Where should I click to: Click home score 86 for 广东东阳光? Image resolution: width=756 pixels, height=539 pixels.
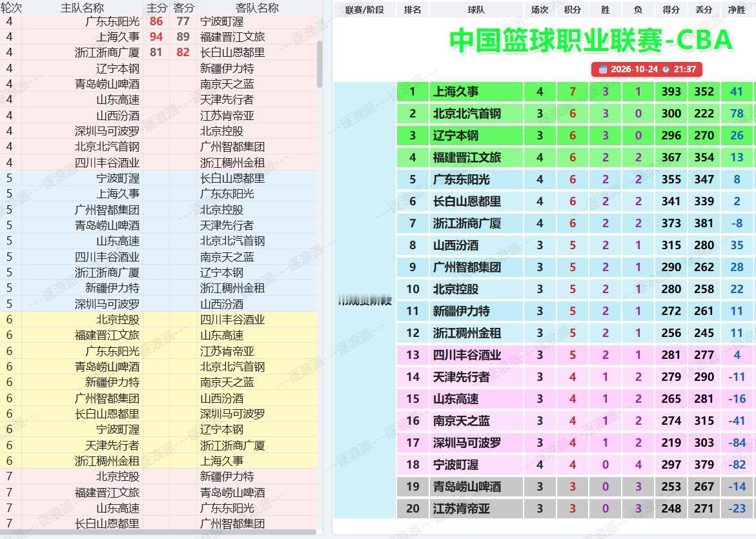tap(156, 21)
